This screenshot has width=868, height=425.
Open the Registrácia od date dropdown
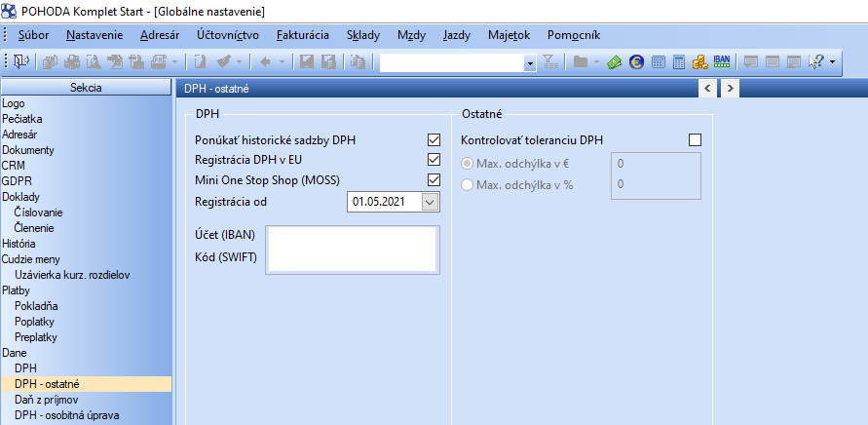click(x=430, y=202)
